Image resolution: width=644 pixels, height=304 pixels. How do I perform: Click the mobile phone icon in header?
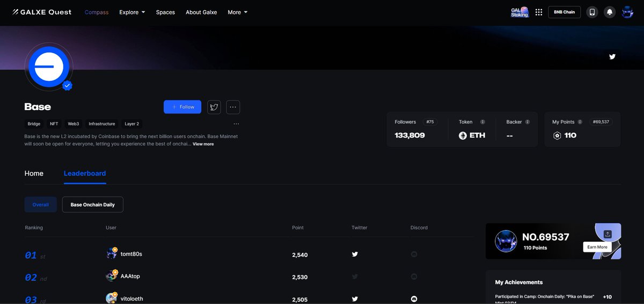pos(592,12)
